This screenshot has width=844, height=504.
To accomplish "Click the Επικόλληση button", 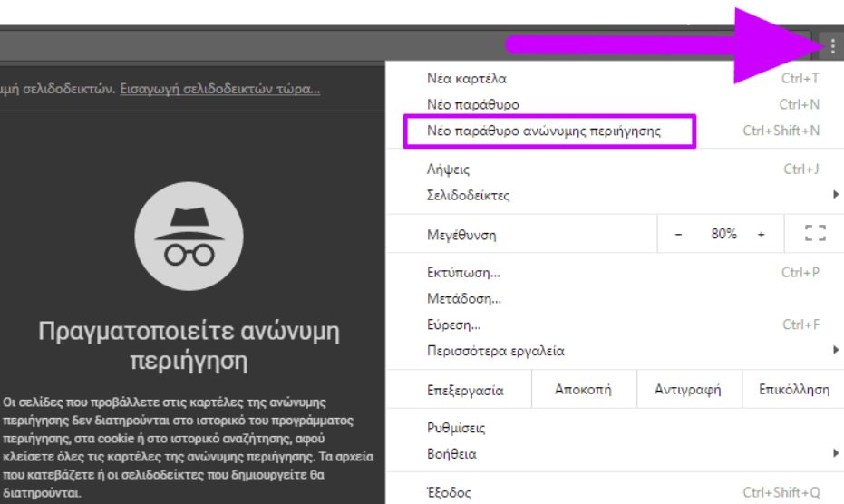I will [794, 389].
